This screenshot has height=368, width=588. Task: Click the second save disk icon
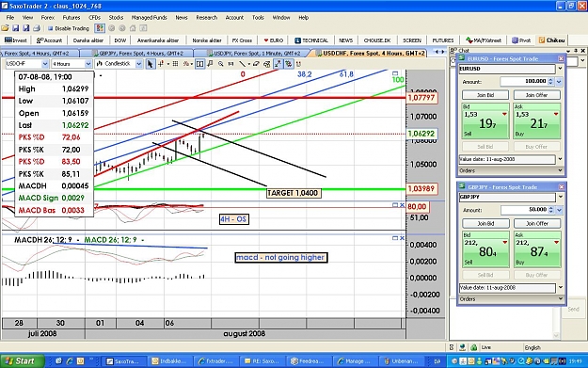pyautogui.click(x=26, y=28)
